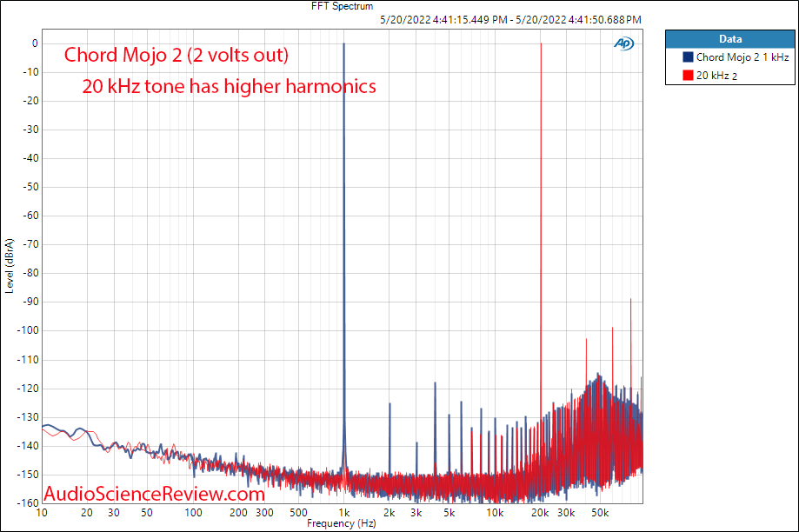Click the "500" frequency axis tick label
The height and width of the screenshot is (532, 799).
click(298, 513)
